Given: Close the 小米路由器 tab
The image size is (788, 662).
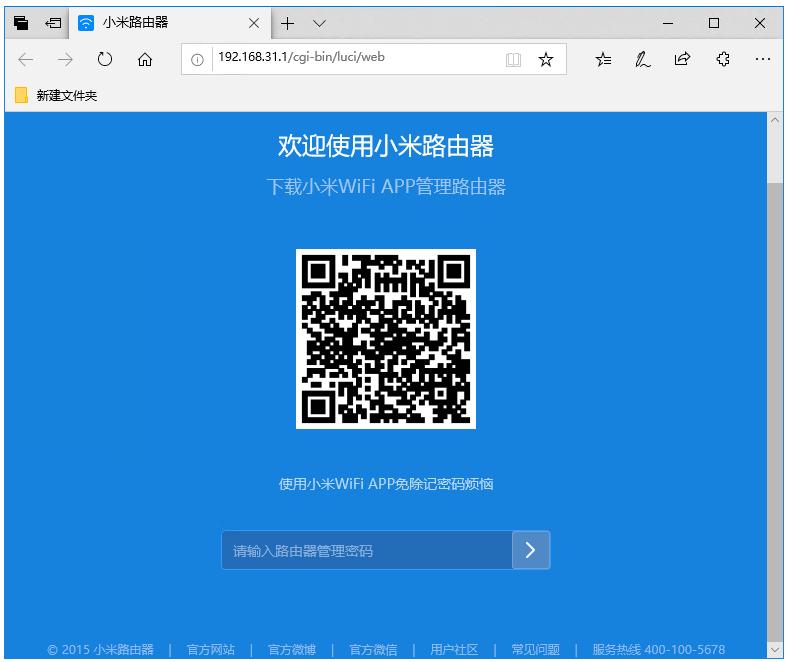Looking at the screenshot, I should 254,23.
